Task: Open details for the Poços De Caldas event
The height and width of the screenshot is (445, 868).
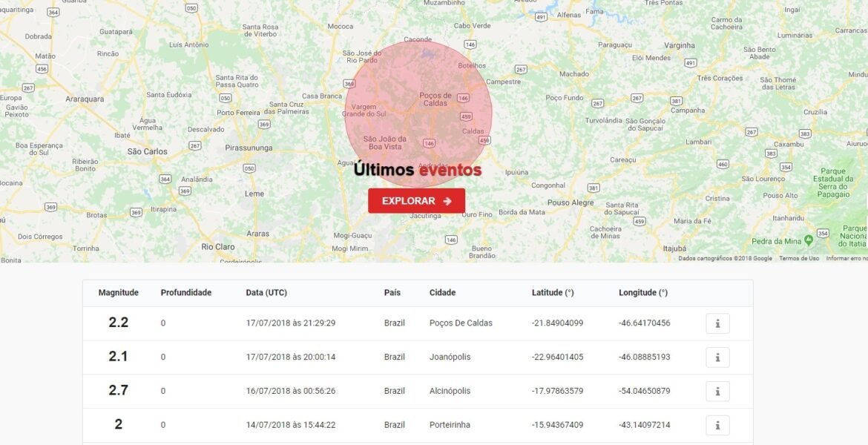Action: click(717, 323)
